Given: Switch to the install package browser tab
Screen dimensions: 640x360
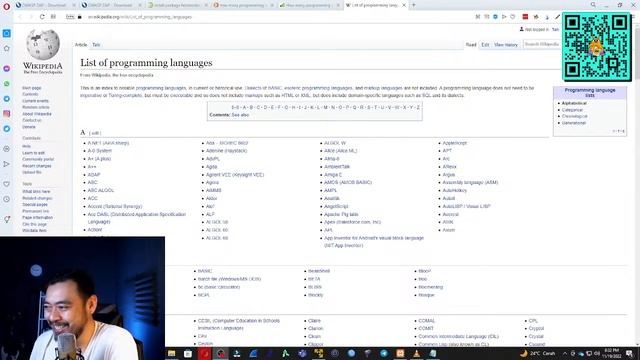Looking at the screenshot, I should [177, 5].
